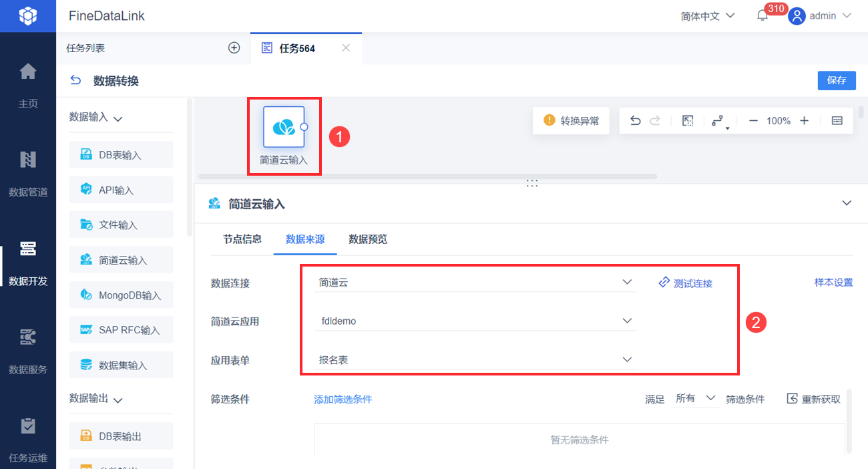This screenshot has width=868, height=469.
Task: Open the 数据服务 data service section
Action: (28, 351)
